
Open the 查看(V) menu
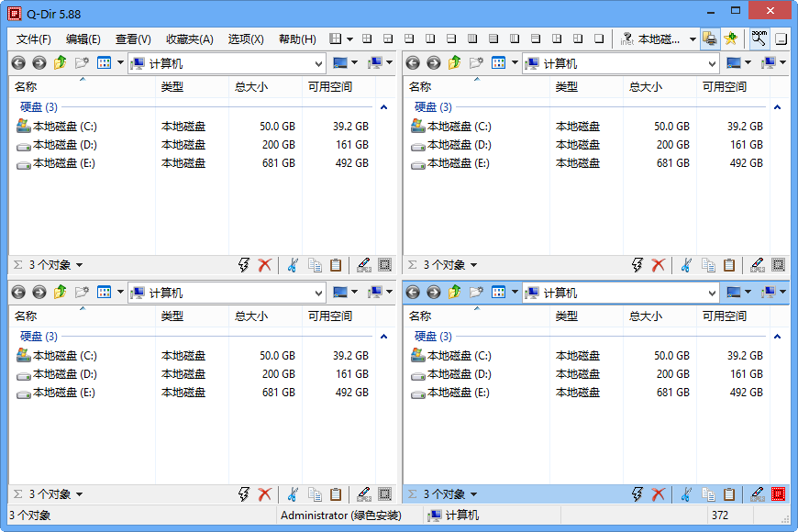pyautogui.click(x=133, y=39)
